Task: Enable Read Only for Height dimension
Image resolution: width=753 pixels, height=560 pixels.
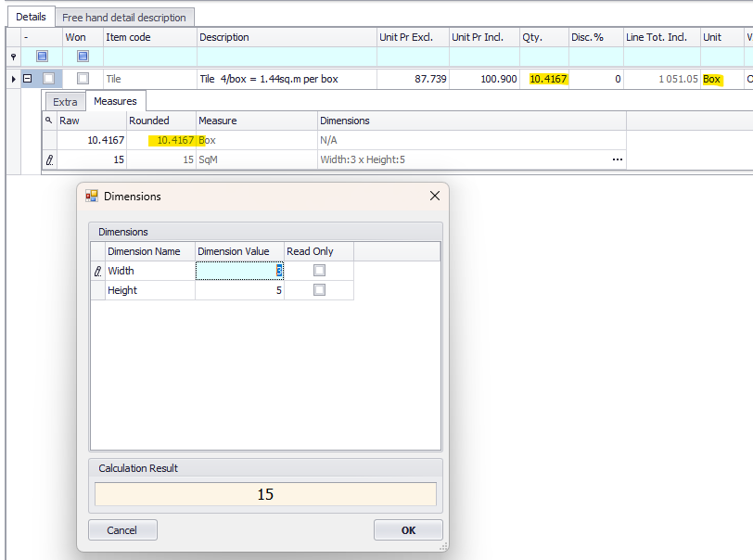Action: (319, 290)
